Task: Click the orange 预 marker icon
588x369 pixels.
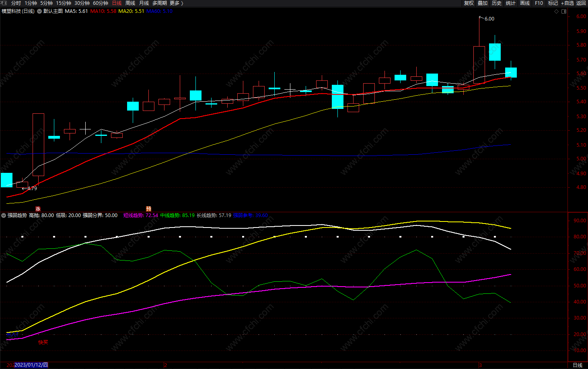Action: (x=148, y=209)
